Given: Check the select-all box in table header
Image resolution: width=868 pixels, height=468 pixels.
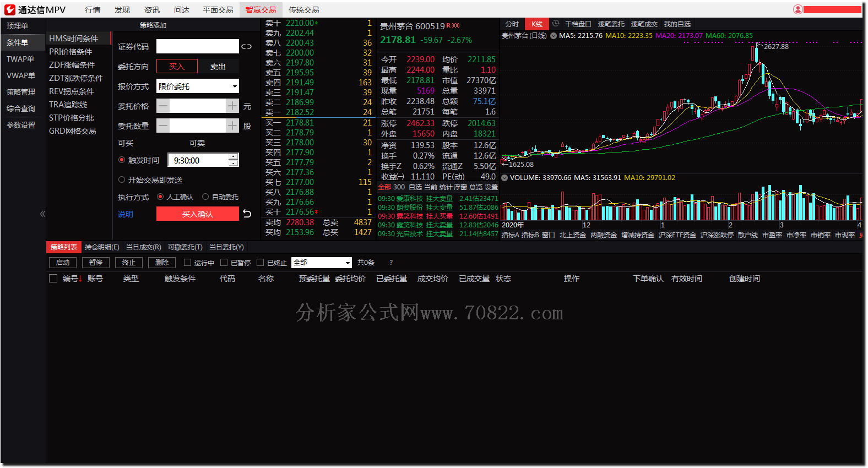Looking at the screenshot, I should click(x=53, y=279).
